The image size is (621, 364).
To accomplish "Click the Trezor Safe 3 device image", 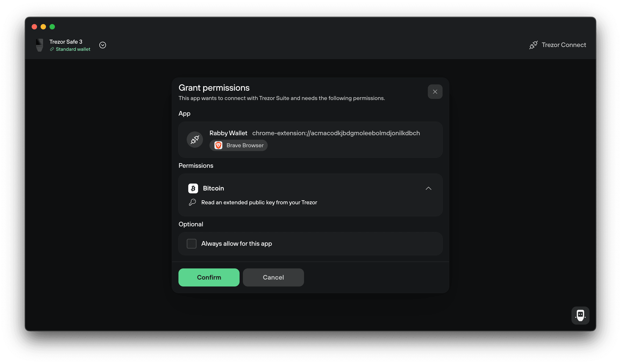I will (x=39, y=45).
